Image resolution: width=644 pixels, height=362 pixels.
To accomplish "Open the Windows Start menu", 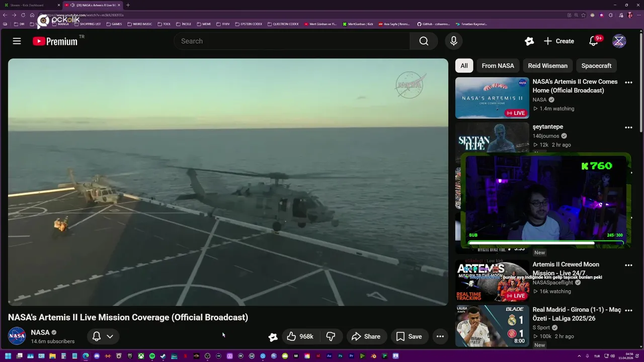I will (x=8, y=356).
